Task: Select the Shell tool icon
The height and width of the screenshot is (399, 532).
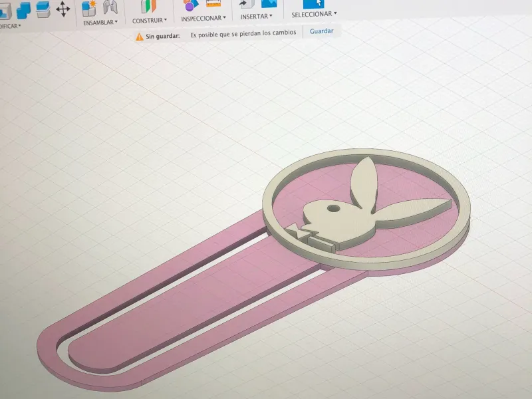Action: pyautogui.click(x=5, y=11)
